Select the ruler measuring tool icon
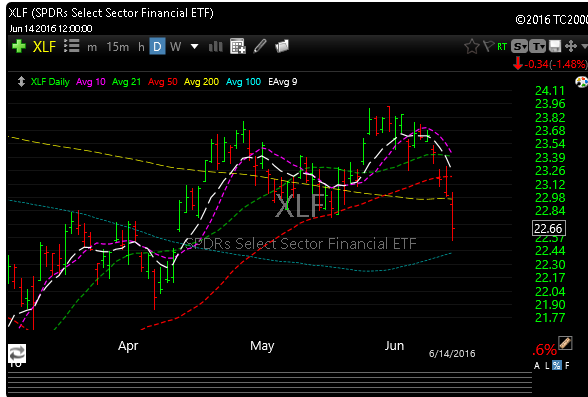 tap(565, 343)
